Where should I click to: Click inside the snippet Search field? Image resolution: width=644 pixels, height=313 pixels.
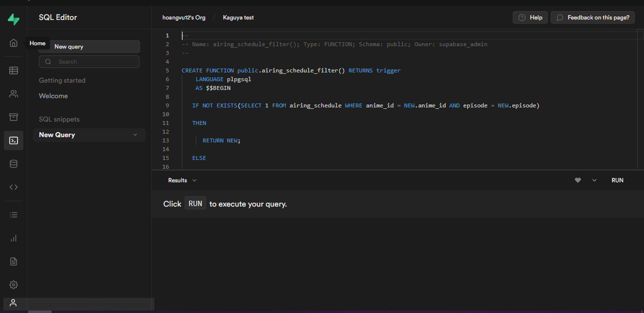(89, 62)
